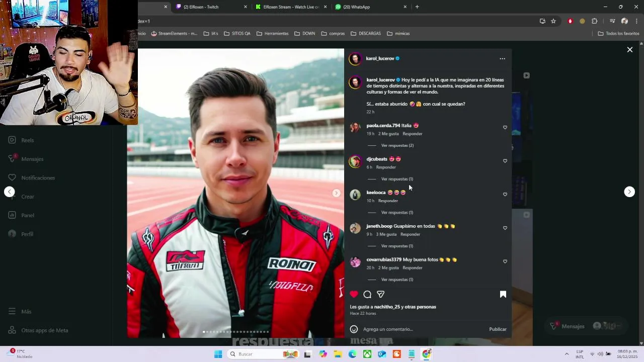Bookmark this page with the star icon
Viewport: 644px width, 362px height.
pos(553,21)
